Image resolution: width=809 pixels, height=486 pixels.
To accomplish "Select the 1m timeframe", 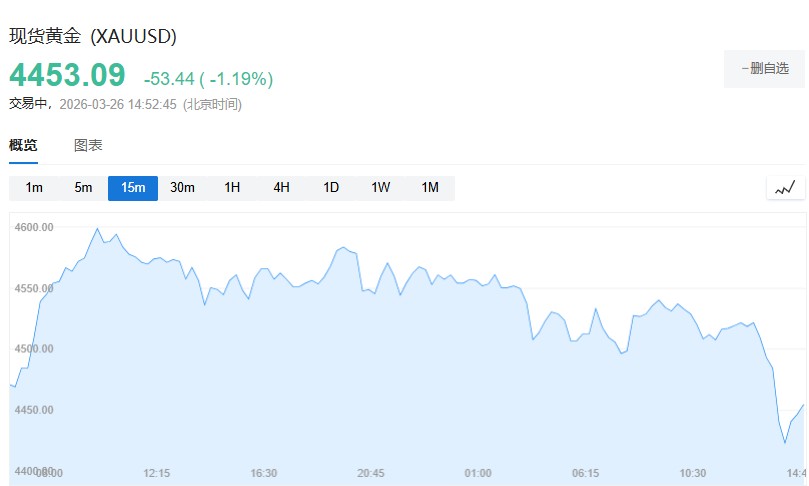I will click(x=34, y=188).
